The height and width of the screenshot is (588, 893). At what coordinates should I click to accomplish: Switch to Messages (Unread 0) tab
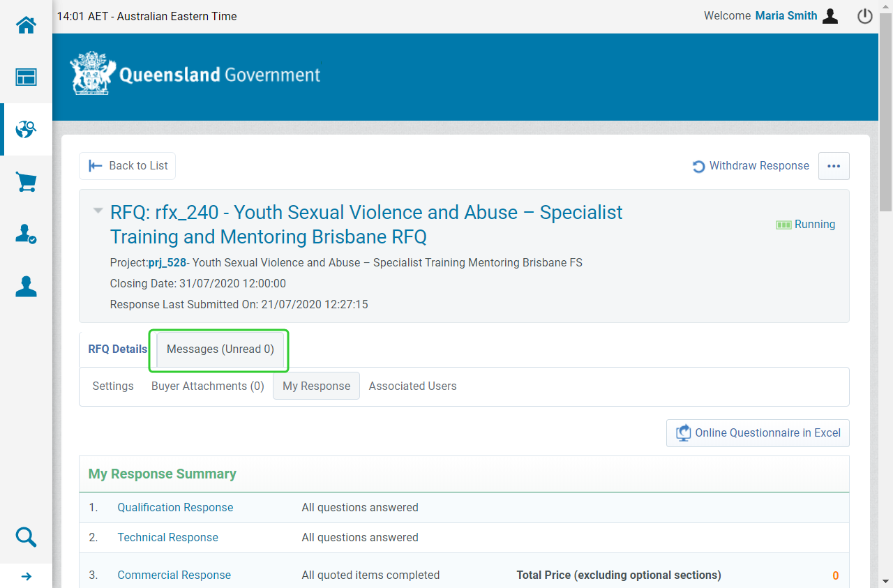tap(220, 349)
